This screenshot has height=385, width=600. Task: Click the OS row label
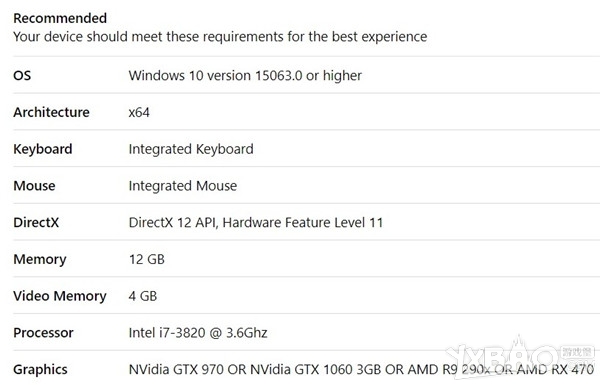click(x=22, y=75)
